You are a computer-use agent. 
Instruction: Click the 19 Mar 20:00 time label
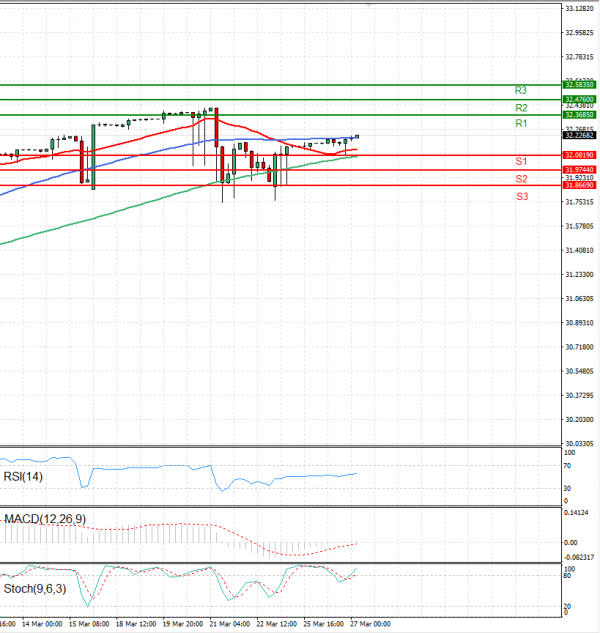coord(183,624)
